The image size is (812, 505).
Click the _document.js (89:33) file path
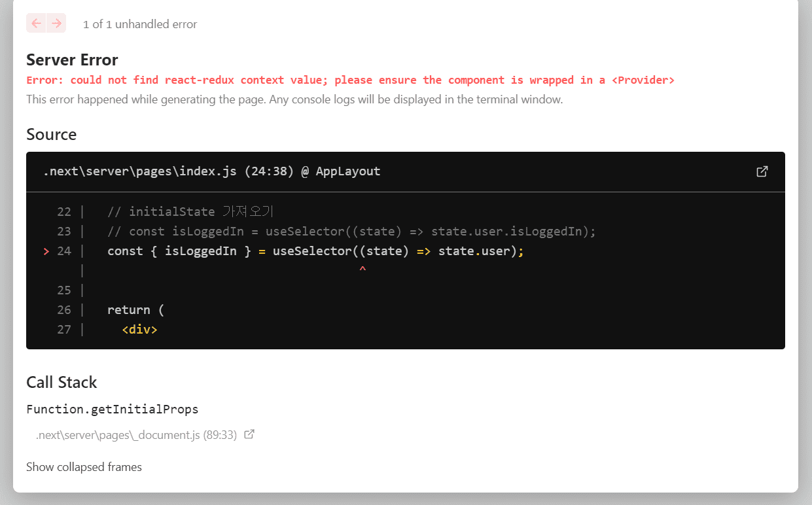click(x=136, y=435)
